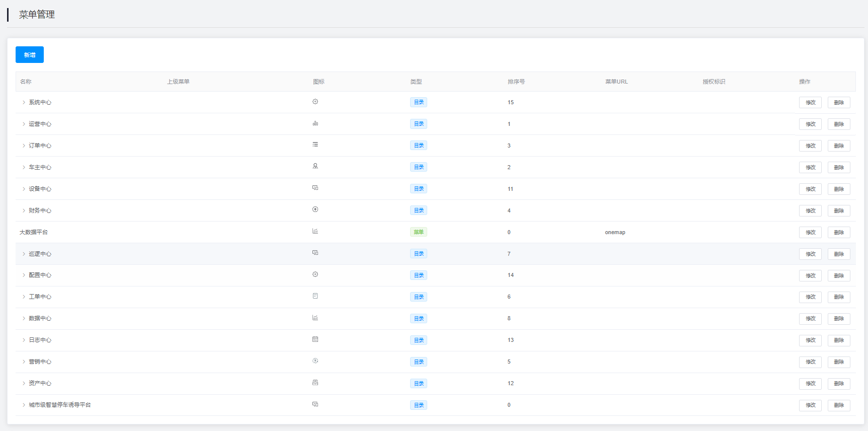Expand the 系统中心 tree row
Screen dimensions: 868x431
(24, 103)
